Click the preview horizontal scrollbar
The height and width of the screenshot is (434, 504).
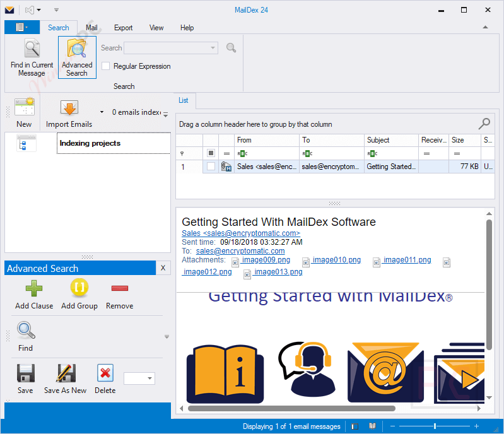coord(291,408)
